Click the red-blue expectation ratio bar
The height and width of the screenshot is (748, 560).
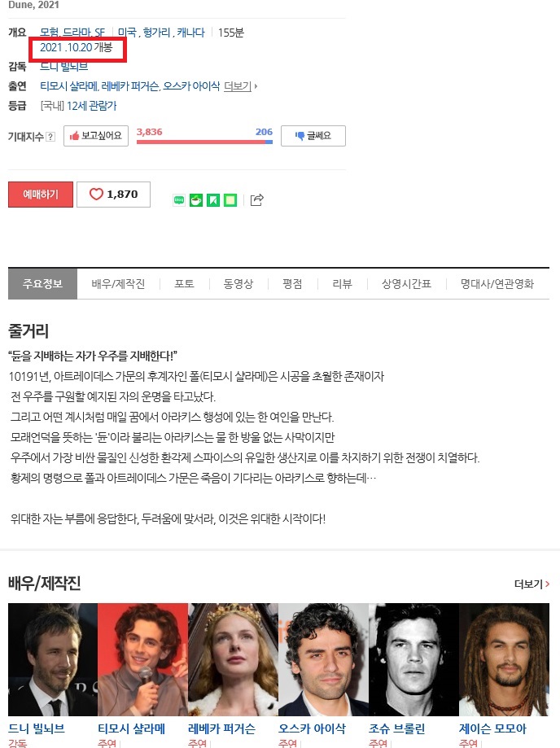point(204,142)
